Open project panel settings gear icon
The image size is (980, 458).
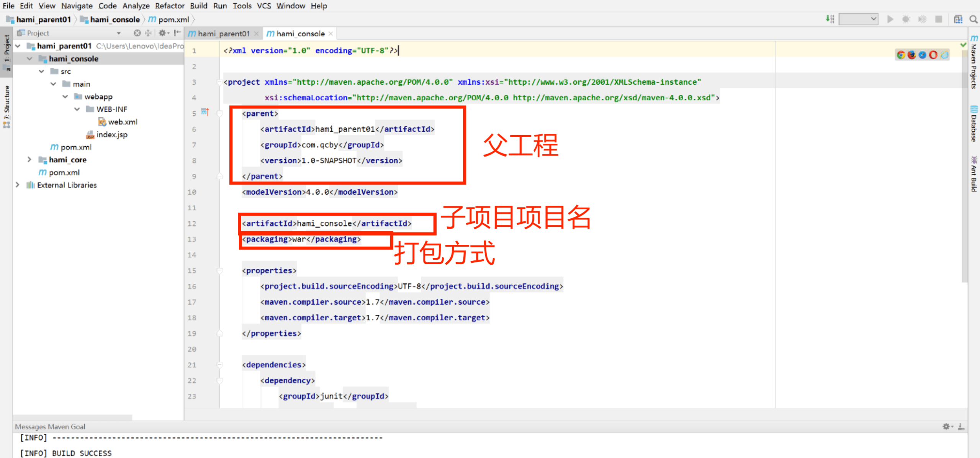(x=163, y=33)
